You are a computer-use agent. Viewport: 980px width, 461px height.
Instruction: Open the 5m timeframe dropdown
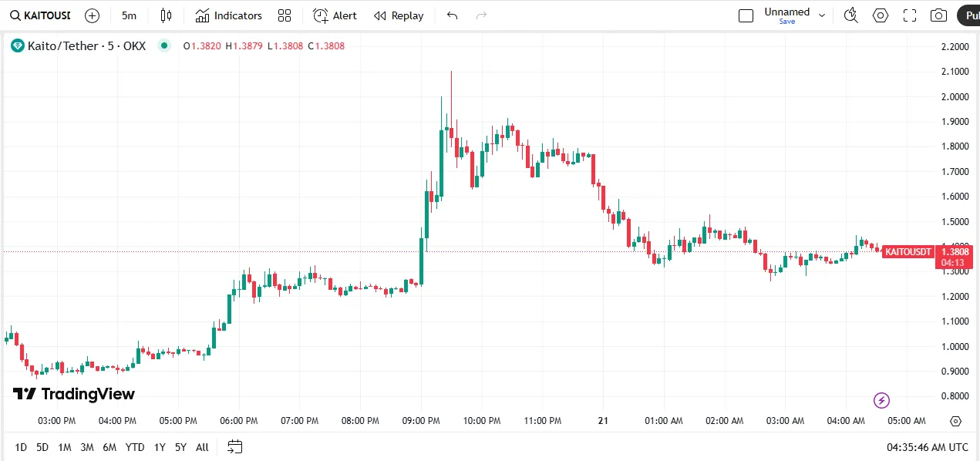(x=129, y=15)
